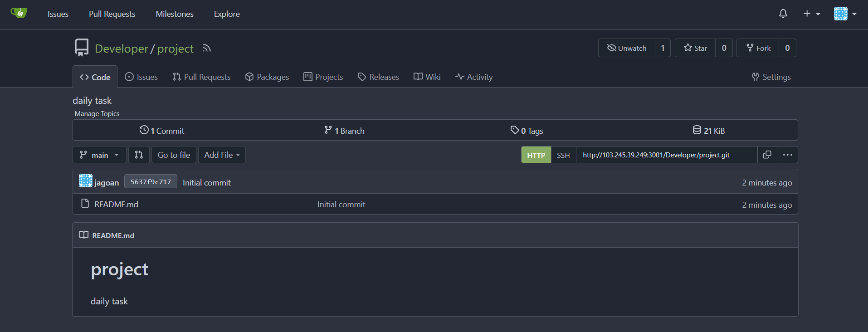View the 1 Branch list
The width and height of the screenshot is (868, 332).
(345, 131)
